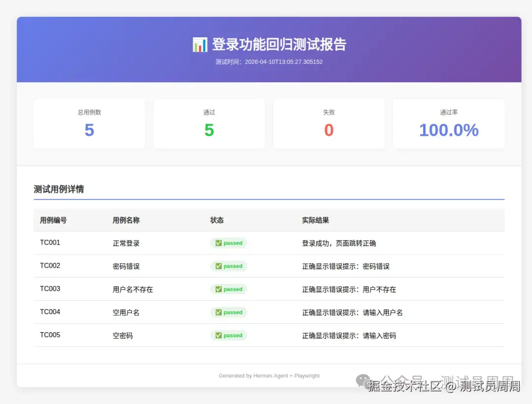Select the 用例名称 column header
Screen dimensions: 532x404
pos(126,220)
